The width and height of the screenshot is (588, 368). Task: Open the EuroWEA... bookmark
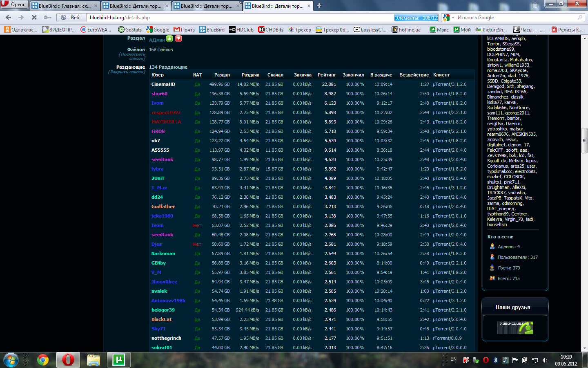click(96, 29)
